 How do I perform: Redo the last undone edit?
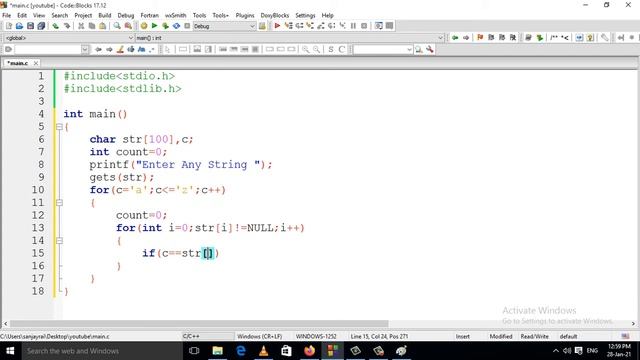click(x=67, y=26)
